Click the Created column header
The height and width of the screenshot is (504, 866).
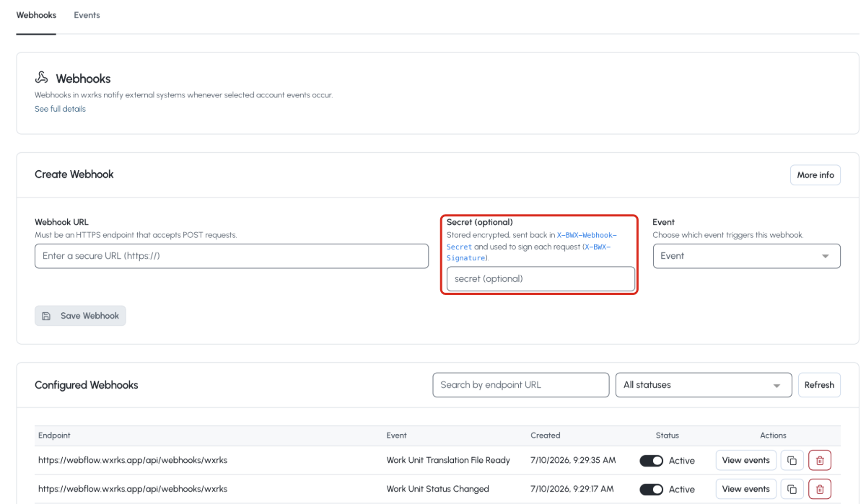pos(546,436)
